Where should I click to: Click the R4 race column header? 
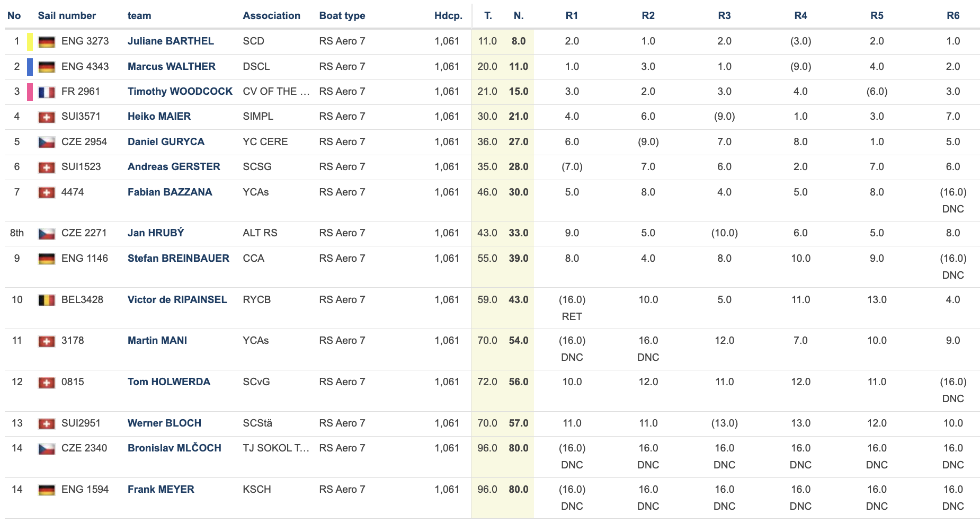pyautogui.click(x=800, y=16)
